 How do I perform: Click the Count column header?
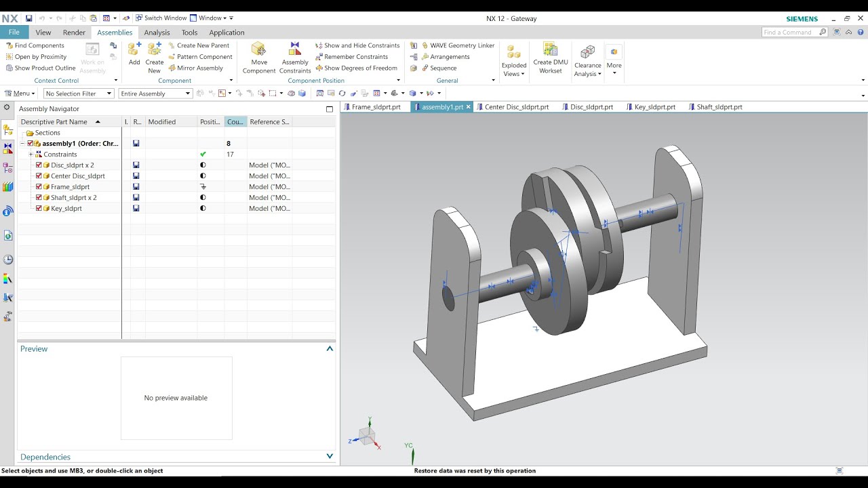(x=235, y=122)
